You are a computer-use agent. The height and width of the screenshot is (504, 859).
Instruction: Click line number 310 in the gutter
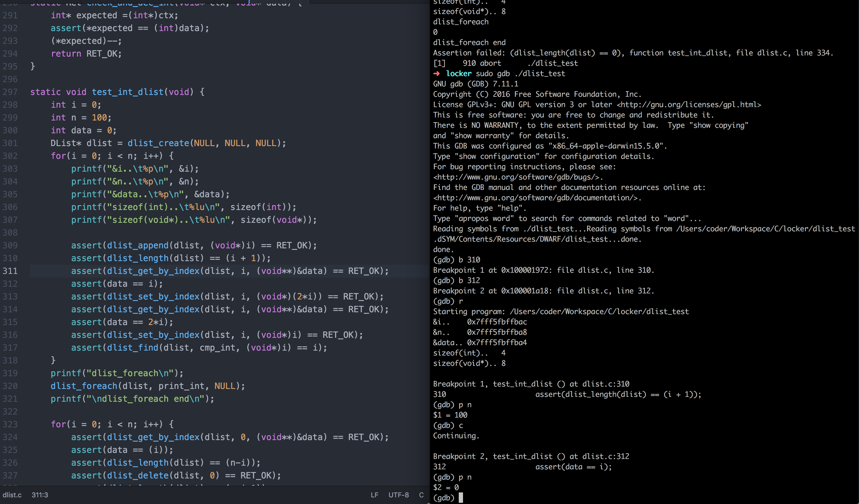click(10, 258)
